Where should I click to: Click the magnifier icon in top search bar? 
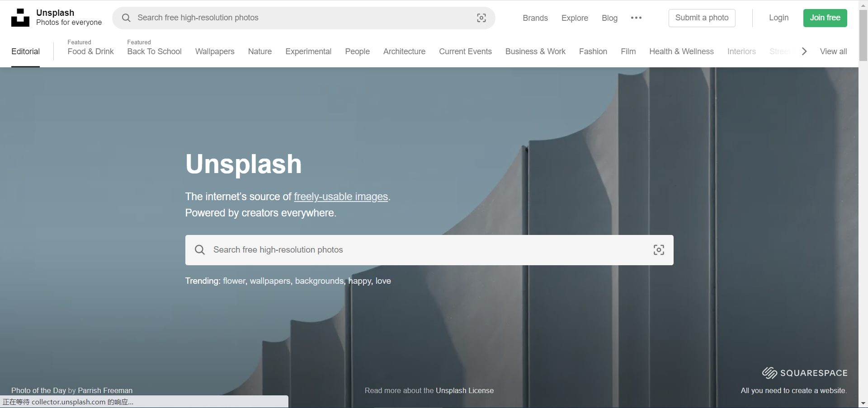tap(126, 18)
